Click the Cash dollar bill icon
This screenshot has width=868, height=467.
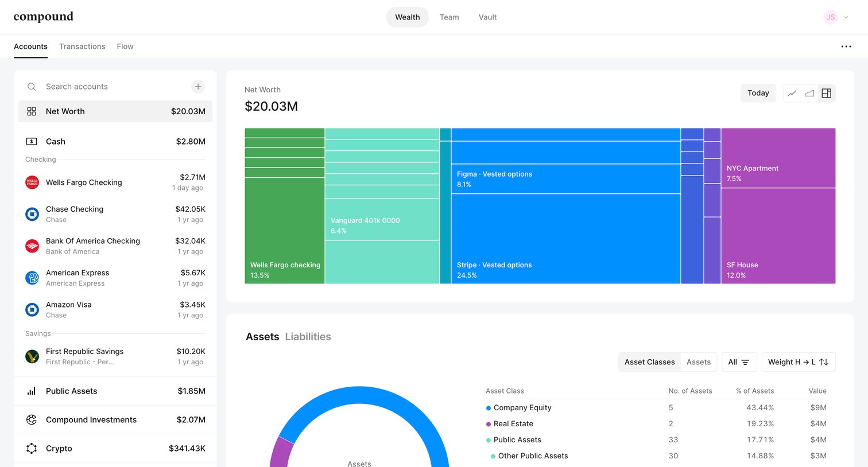32,141
